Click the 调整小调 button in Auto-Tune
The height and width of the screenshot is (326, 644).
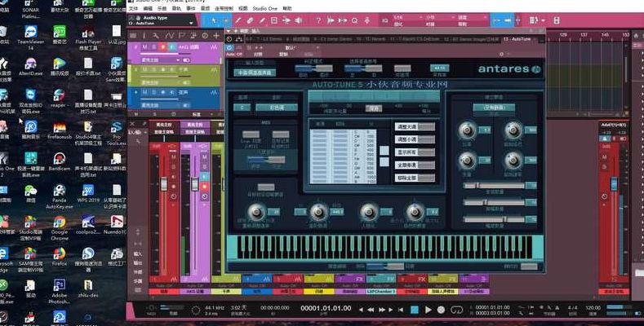point(415,139)
